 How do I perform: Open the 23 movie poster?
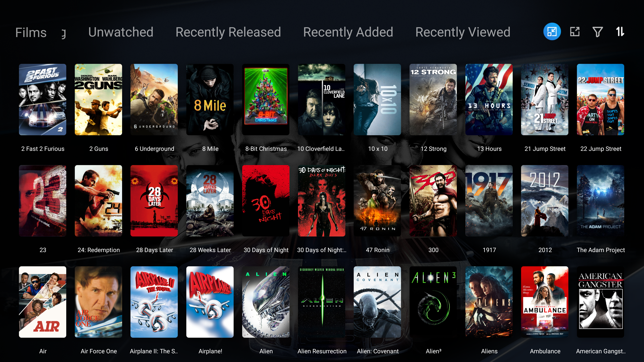coord(42,201)
